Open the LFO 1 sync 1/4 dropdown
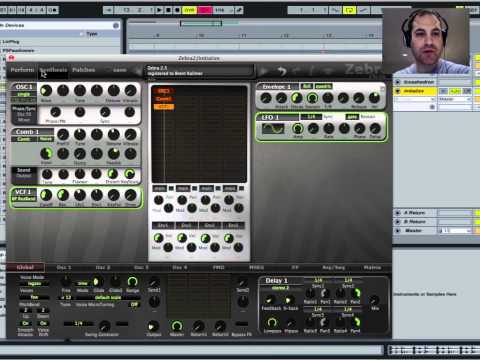 pyautogui.click(x=312, y=117)
